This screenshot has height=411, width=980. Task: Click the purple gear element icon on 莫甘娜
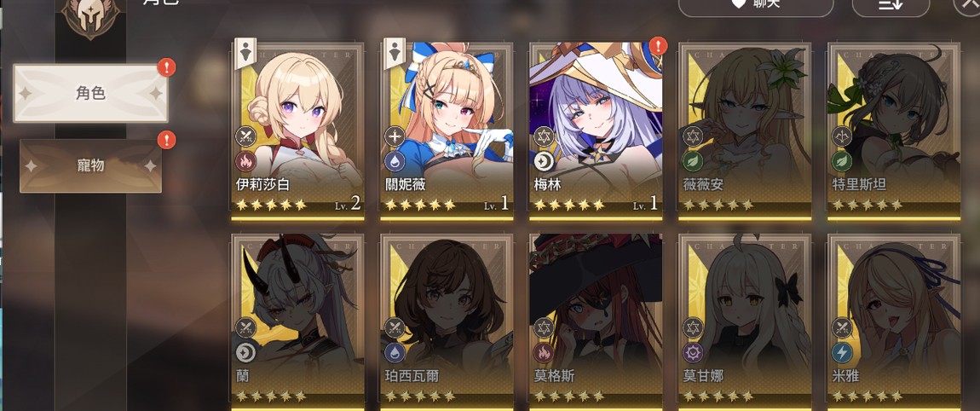(x=693, y=353)
